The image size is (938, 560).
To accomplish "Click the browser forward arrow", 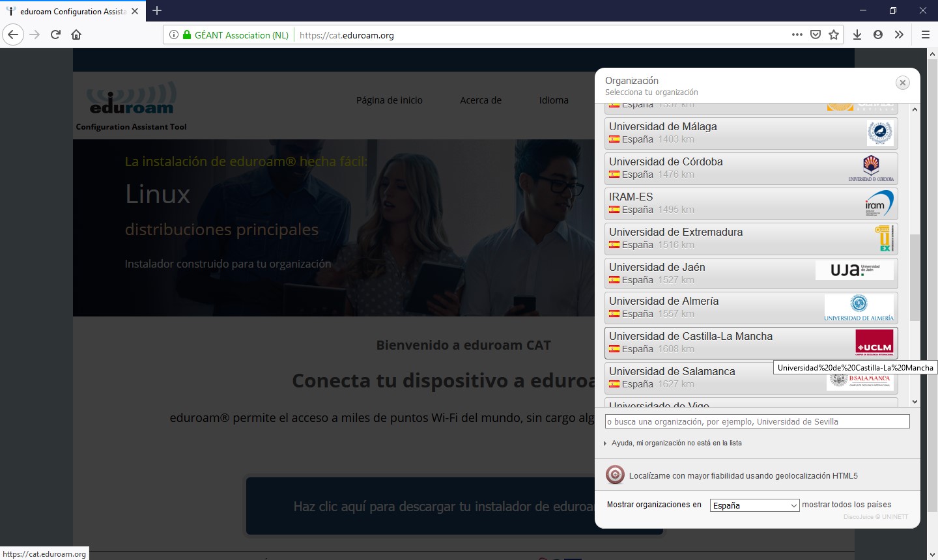I will pos(35,35).
